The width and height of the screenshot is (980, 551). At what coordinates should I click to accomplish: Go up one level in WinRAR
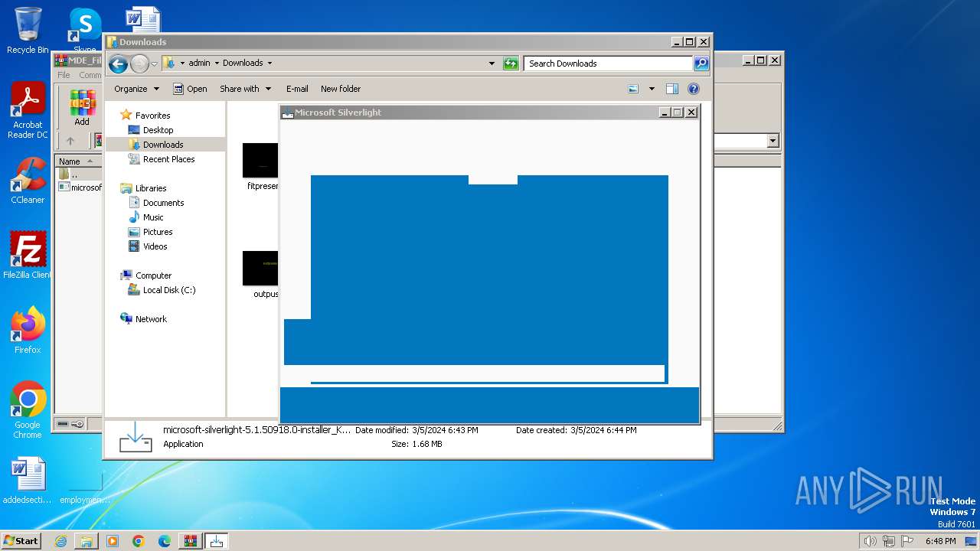[x=70, y=141]
